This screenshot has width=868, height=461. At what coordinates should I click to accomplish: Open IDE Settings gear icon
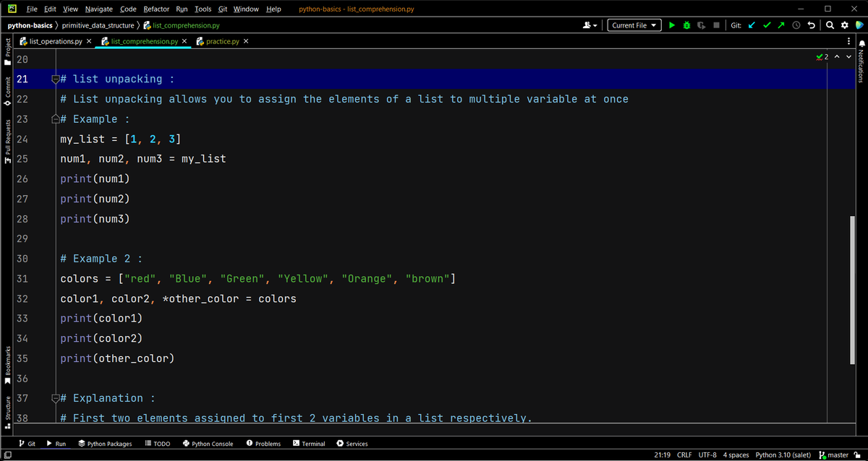click(x=844, y=25)
